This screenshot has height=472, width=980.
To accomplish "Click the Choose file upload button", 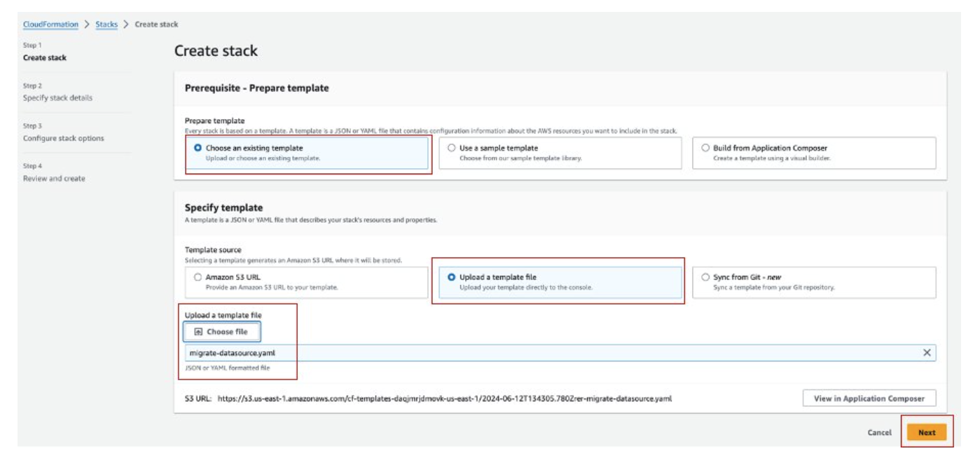I will pos(221,332).
